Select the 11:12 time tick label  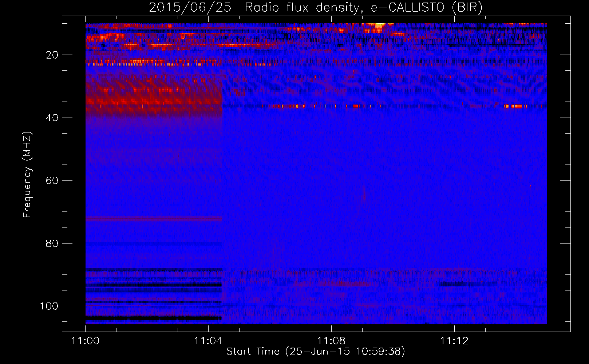[454, 341]
